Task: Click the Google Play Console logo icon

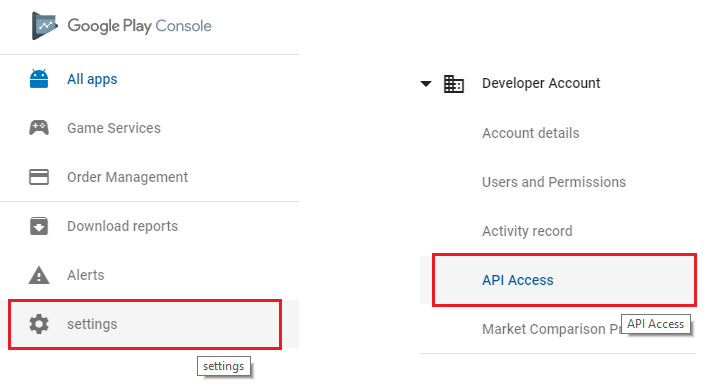Action: (x=45, y=26)
